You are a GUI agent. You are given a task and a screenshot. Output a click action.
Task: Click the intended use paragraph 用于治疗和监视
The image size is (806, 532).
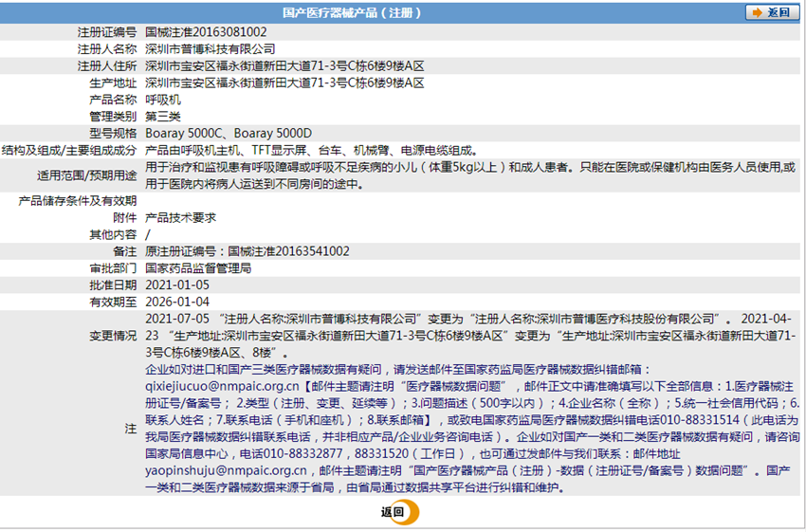(470, 175)
